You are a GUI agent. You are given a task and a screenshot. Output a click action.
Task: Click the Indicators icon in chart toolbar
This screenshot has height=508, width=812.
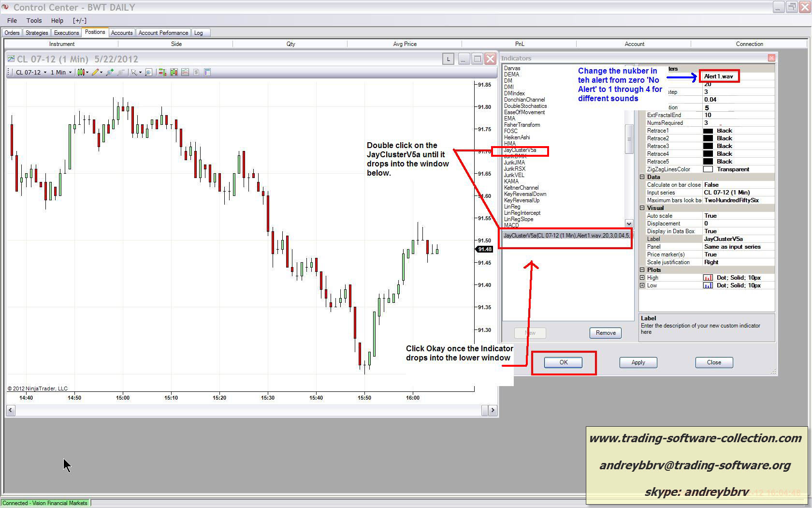click(174, 73)
